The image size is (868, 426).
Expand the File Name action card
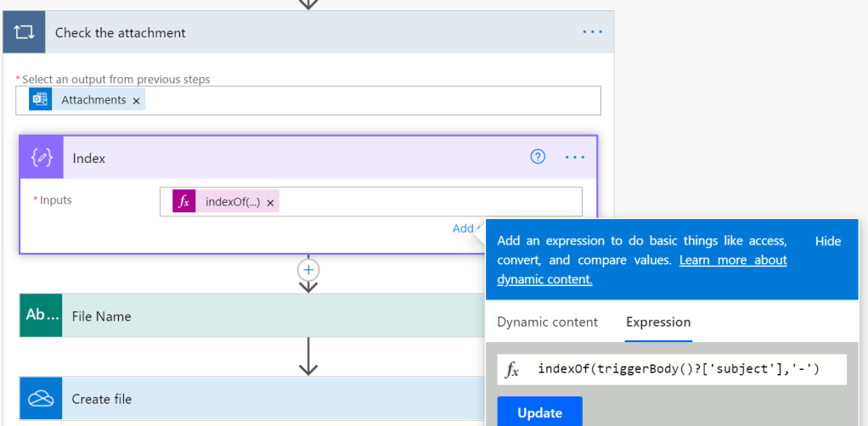(x=255, y=316)
